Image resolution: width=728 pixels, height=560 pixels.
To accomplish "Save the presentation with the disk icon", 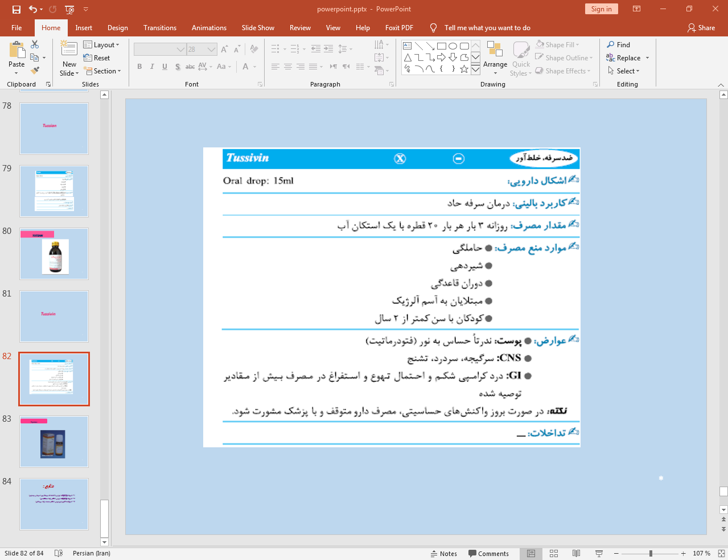I will click(x=16, y=9).
